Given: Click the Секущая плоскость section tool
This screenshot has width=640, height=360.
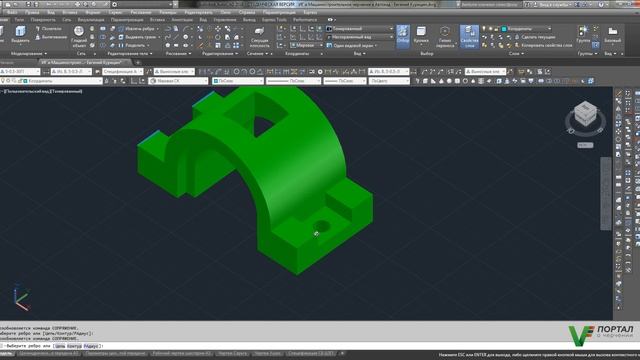Looking at the screenshot, I should pyautogui.click(x=259, y=37).
